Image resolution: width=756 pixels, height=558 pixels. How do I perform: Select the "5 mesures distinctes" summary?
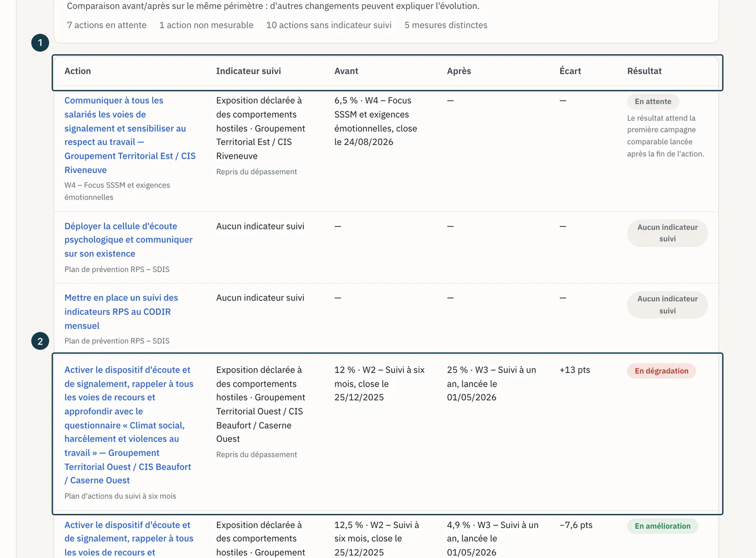click(x=446, y=25)
